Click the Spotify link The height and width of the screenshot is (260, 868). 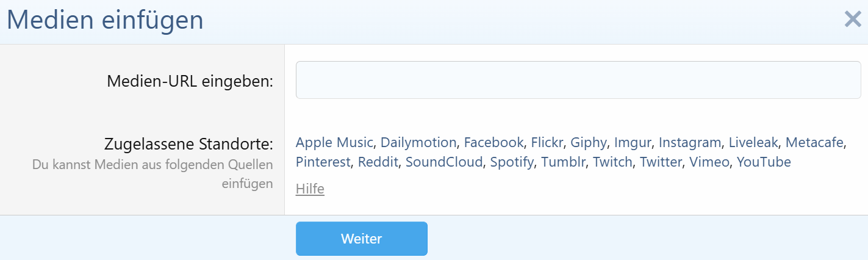[x=511, y=162]
